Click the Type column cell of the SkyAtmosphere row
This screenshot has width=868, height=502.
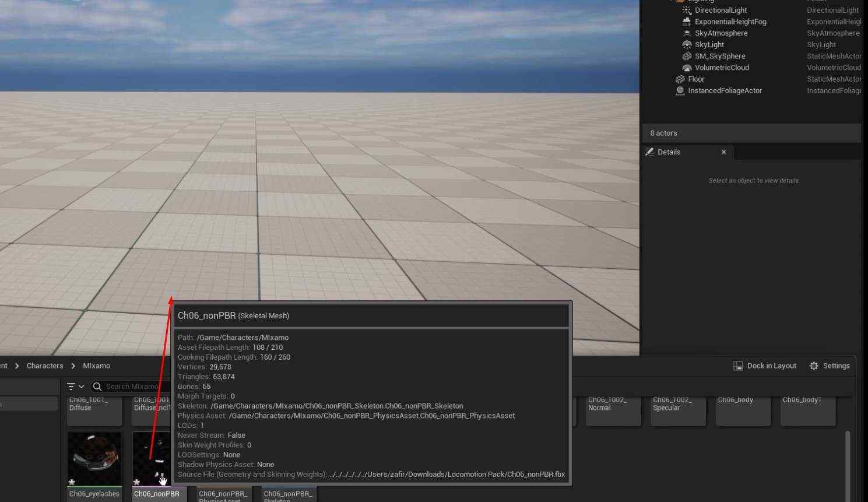[x=834, y=33]
